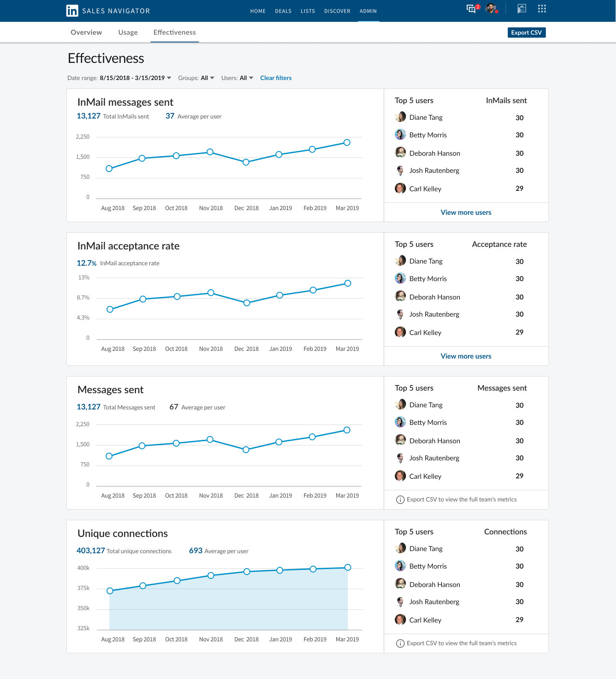Open the Discover menu item
The width and height of the screenshot is (616, 679).
point(337,11)
